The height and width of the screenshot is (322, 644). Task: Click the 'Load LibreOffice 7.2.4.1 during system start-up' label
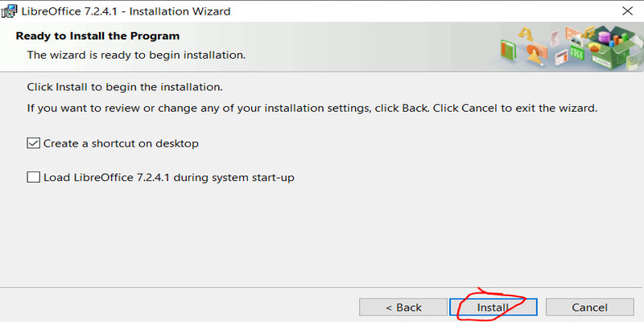point(169,177)
